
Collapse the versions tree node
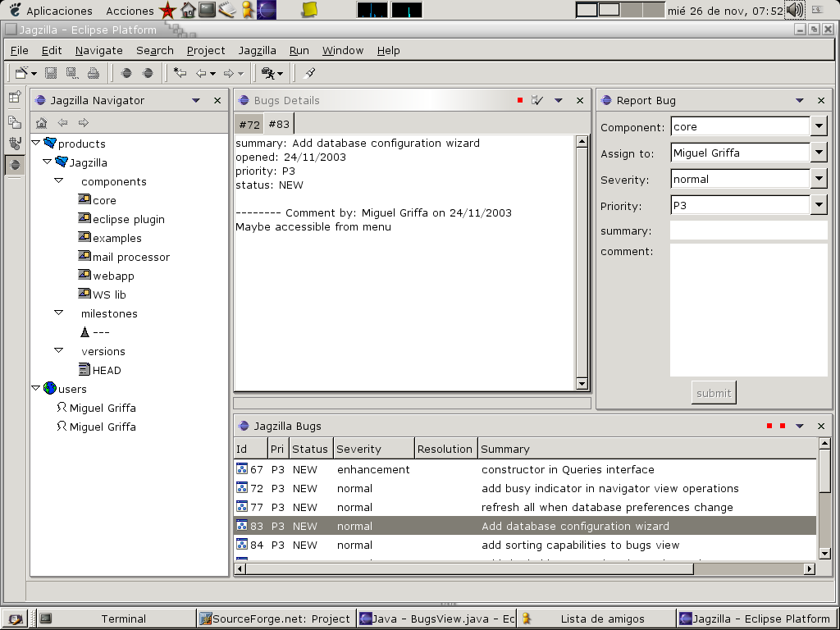[59, 350]
